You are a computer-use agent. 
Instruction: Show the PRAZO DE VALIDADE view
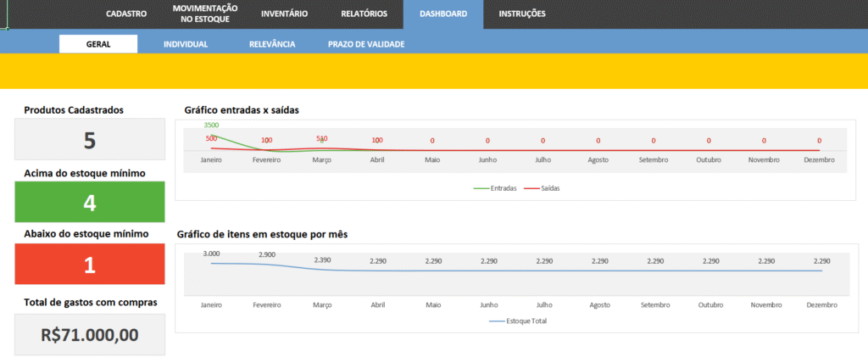click(x=366, y=44)
